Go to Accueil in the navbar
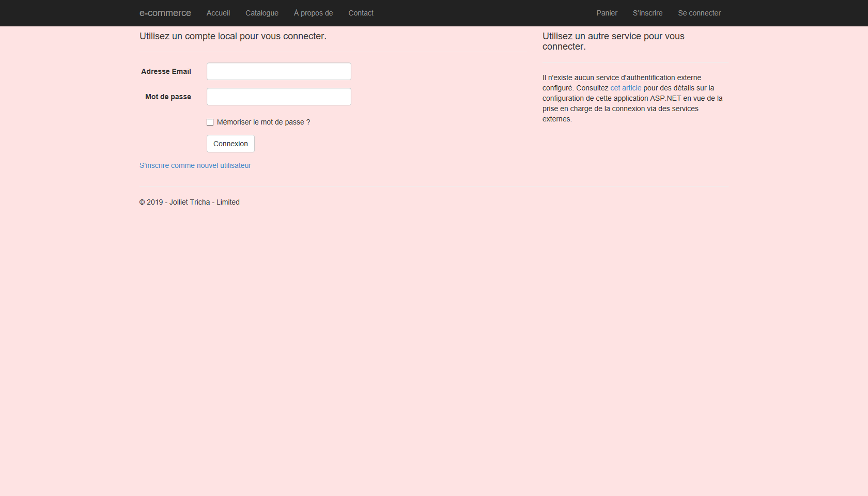868x496 pixels. [x=218, y=13]
